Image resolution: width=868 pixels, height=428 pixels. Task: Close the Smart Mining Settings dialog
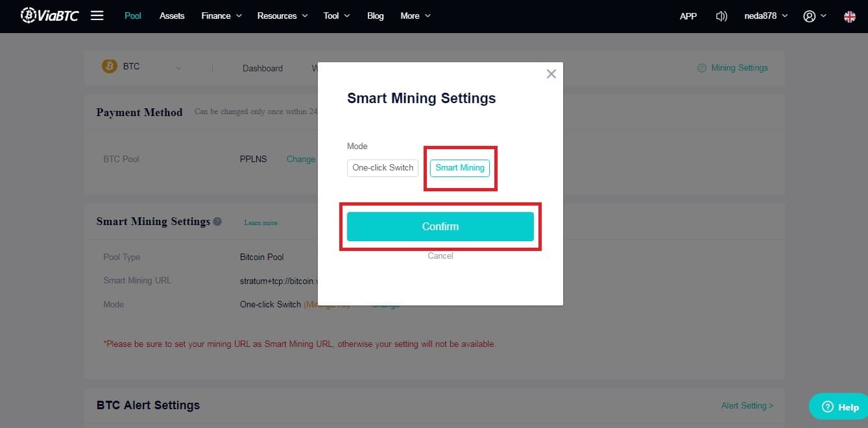coord(551,74)
